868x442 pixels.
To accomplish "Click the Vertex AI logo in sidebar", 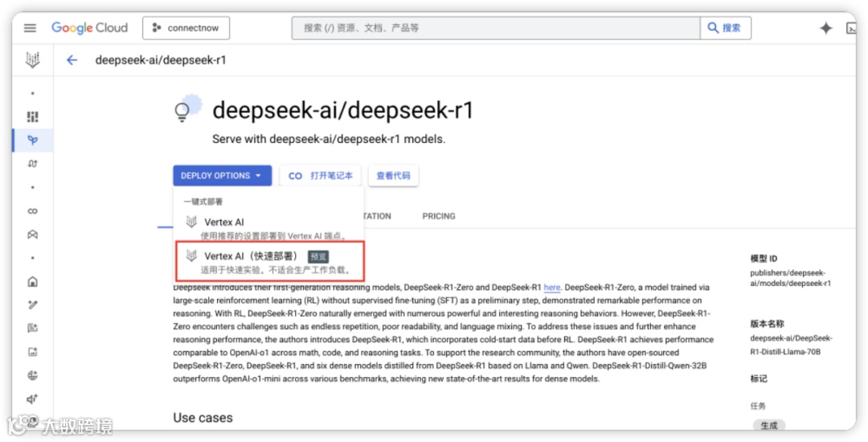I will coord(33,59).
